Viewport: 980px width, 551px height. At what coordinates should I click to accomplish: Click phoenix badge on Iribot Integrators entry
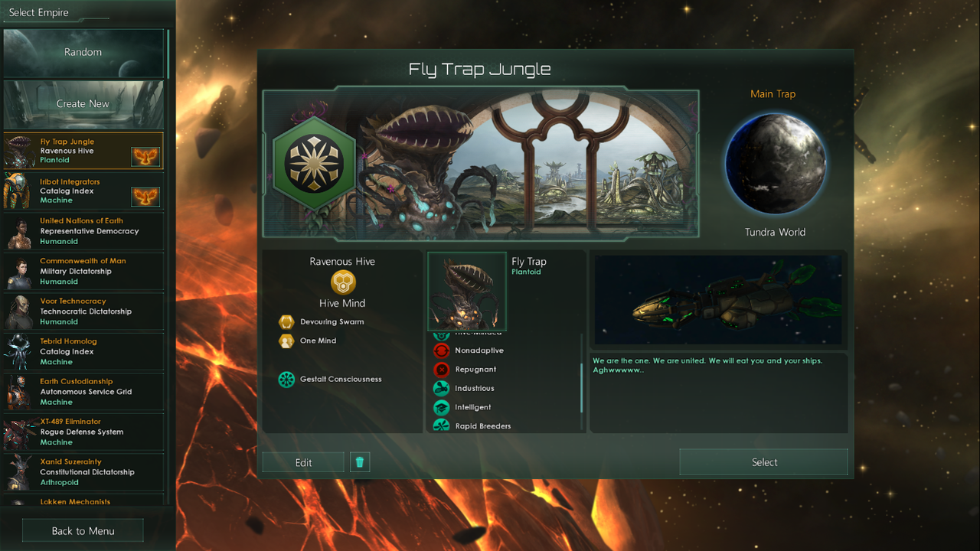coord(145,197)
